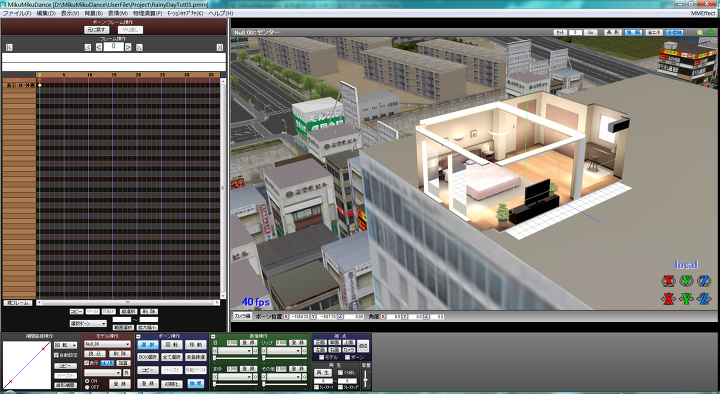Click the blue local coordinate label
720x394 pixels.
click(686, 265)
